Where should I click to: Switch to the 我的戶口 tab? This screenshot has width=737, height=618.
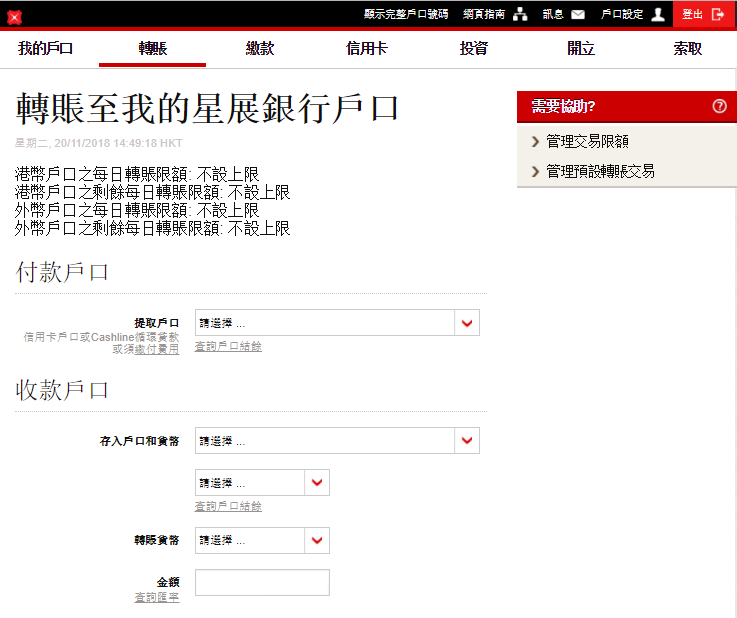pos(46,48)
